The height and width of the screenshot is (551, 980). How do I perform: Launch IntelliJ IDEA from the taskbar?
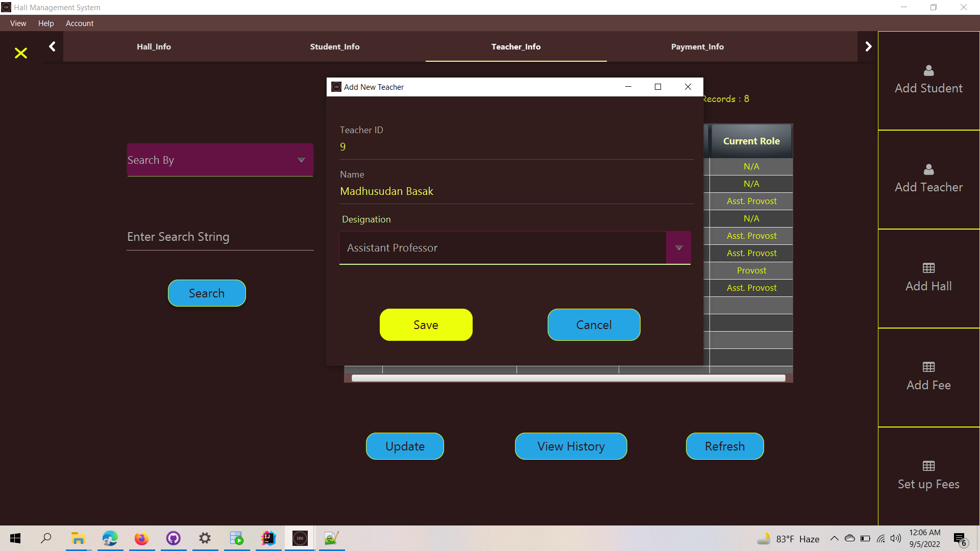(x=268, y=538)
